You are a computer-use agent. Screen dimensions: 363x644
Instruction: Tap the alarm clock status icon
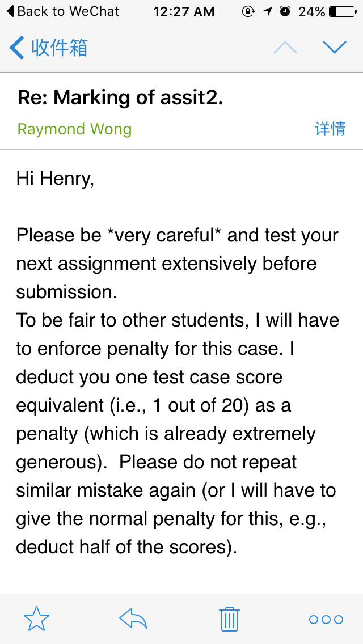(285, 11)
